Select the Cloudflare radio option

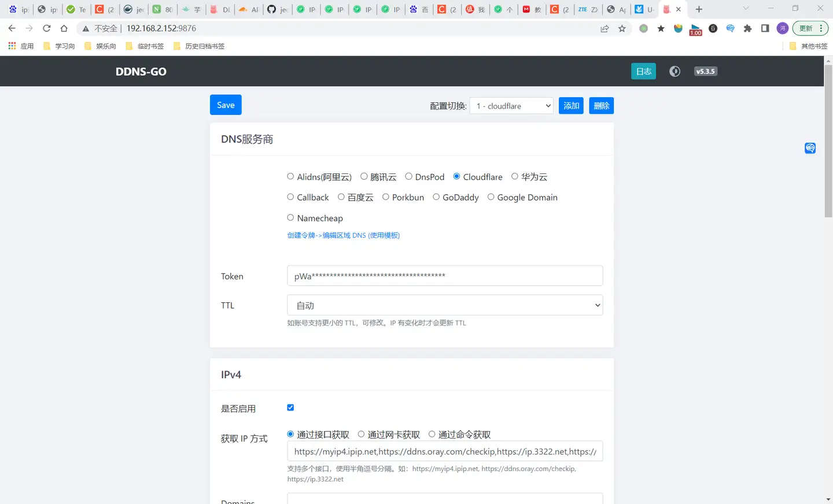(456, 176)
